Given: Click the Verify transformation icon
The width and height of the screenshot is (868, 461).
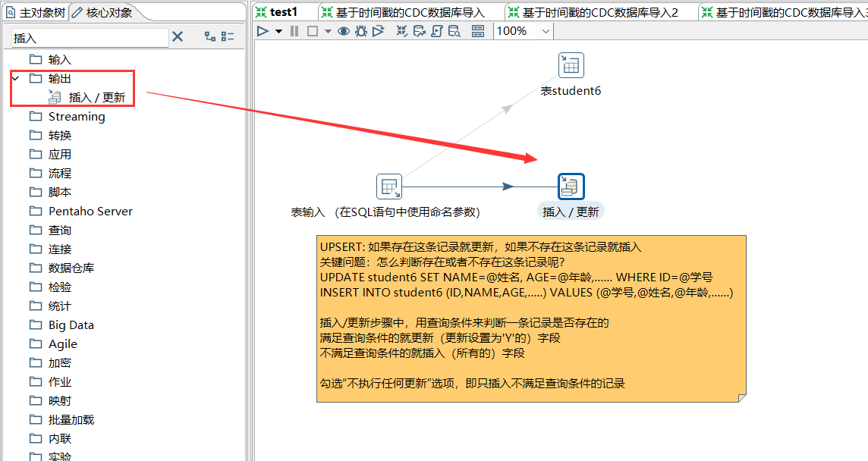Looking at the screenshot, I should point(401,31).
